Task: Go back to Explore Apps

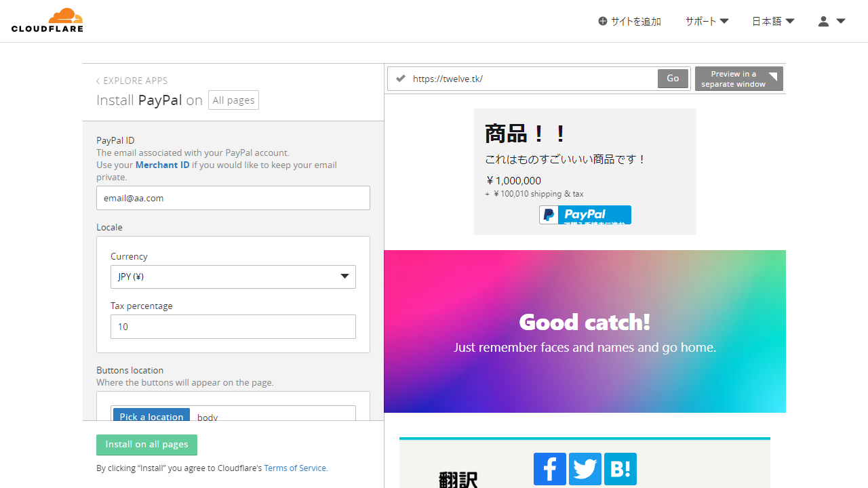Action: 132,81
